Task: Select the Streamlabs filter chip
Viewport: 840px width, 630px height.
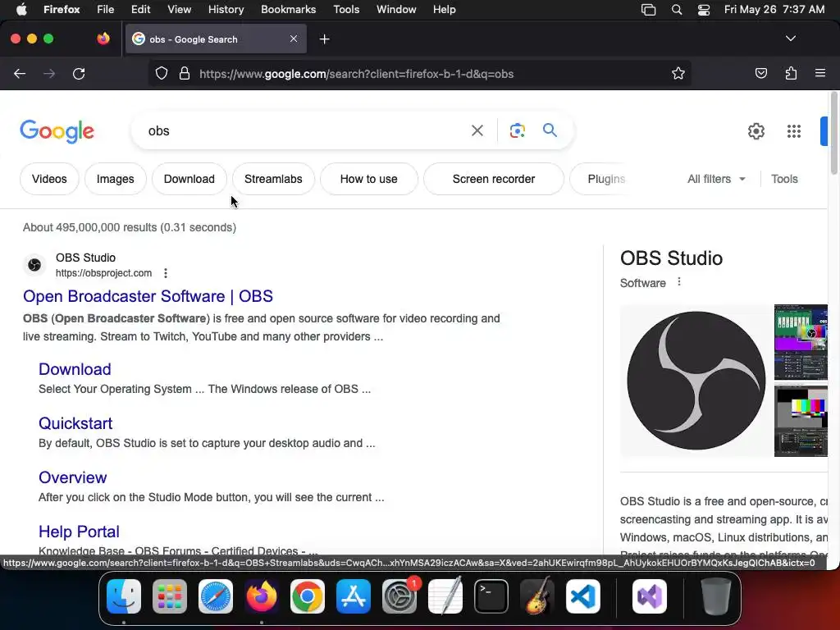Action: point(273,179)
